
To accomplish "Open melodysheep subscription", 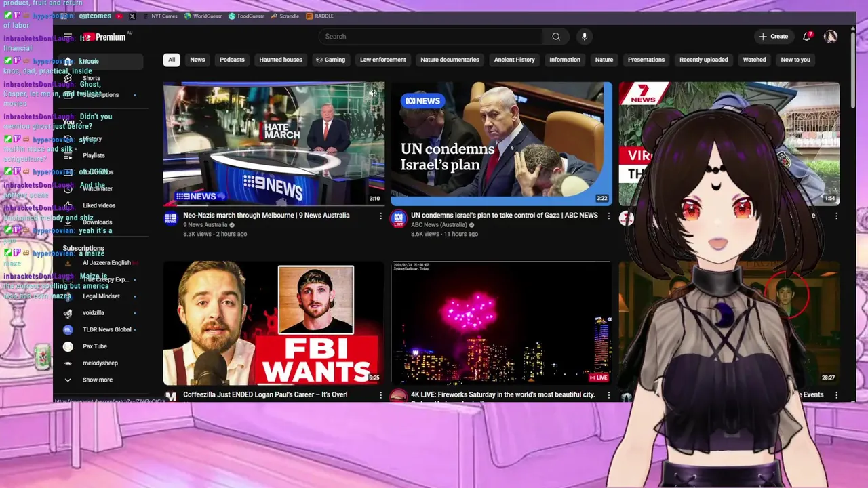I will tap(100, 363).
